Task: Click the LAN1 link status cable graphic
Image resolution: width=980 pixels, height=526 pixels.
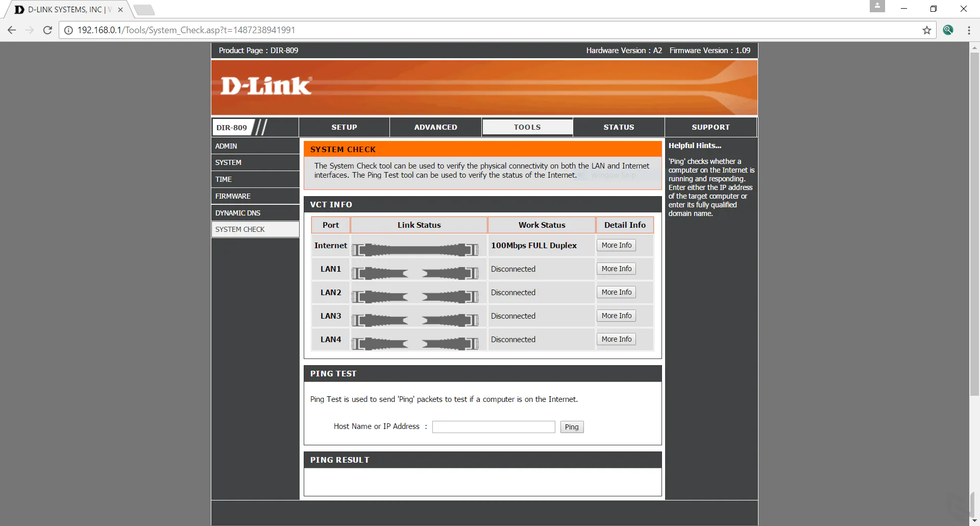Action: (415, 273)
